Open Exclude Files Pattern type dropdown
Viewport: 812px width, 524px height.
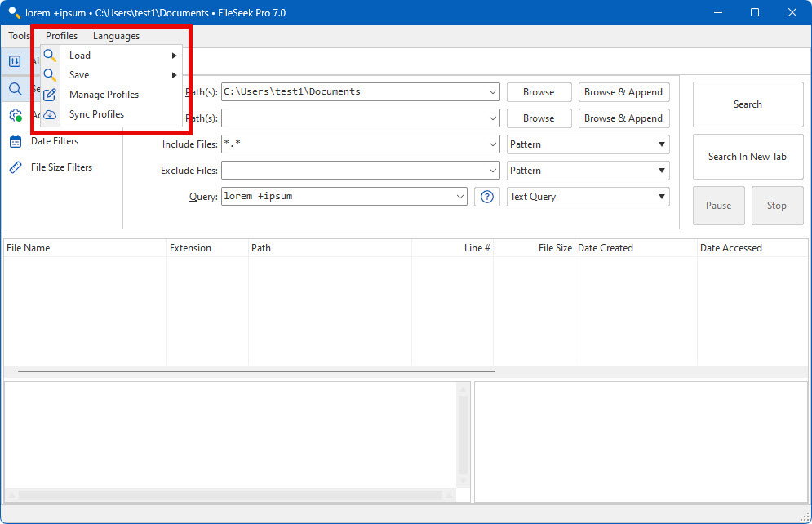(588, 171)
